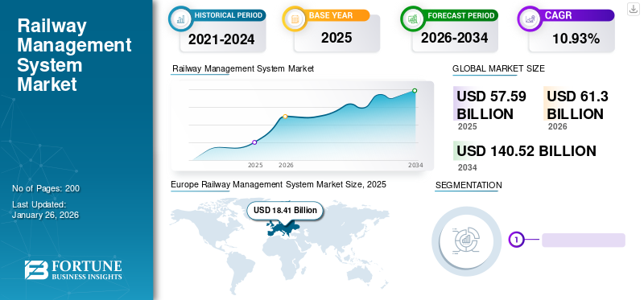Image resolution: width=644 pixels, height=300 pixels.
Task: Click the segmentation donut chart icon
Action: pyautogui.click(x=466, y=241)
